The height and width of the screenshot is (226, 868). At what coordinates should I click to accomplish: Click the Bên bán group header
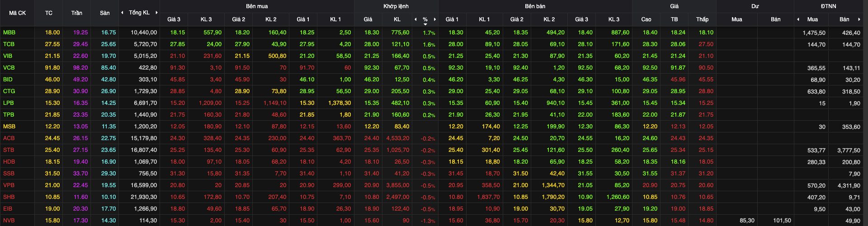[535, 6]
